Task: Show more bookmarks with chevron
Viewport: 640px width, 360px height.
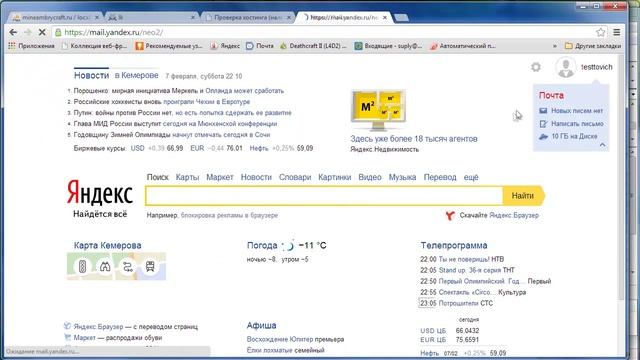Action: 555,46
